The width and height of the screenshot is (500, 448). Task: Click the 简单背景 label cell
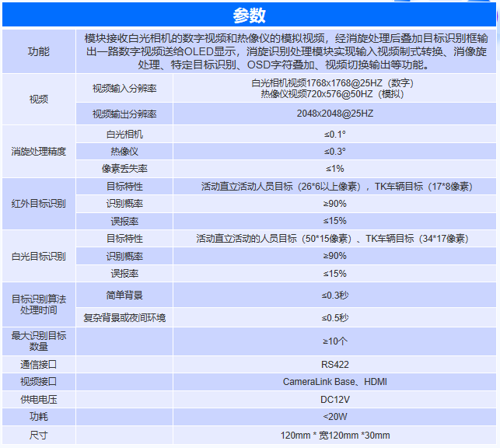[124, 296]
